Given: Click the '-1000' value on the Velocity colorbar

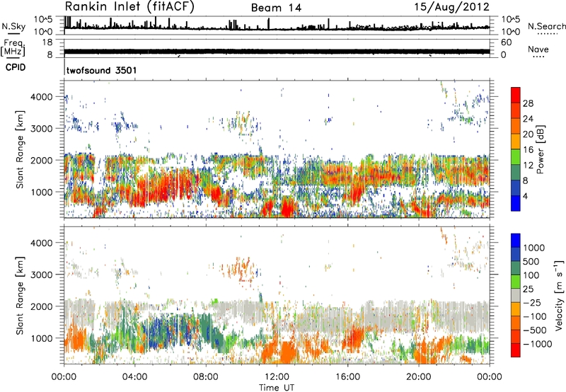Looking at the screenshot, I should pos(537,344).
